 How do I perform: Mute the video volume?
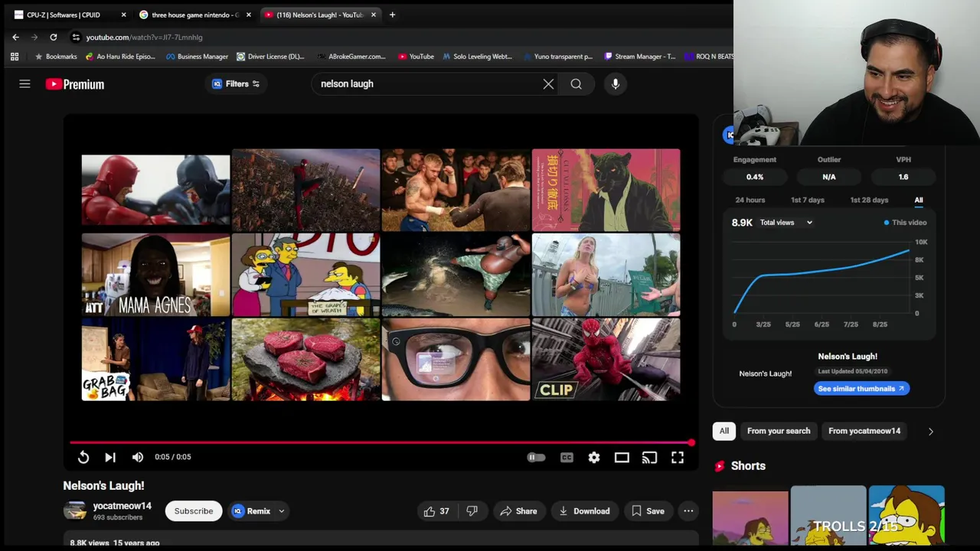tap(138, 457)
